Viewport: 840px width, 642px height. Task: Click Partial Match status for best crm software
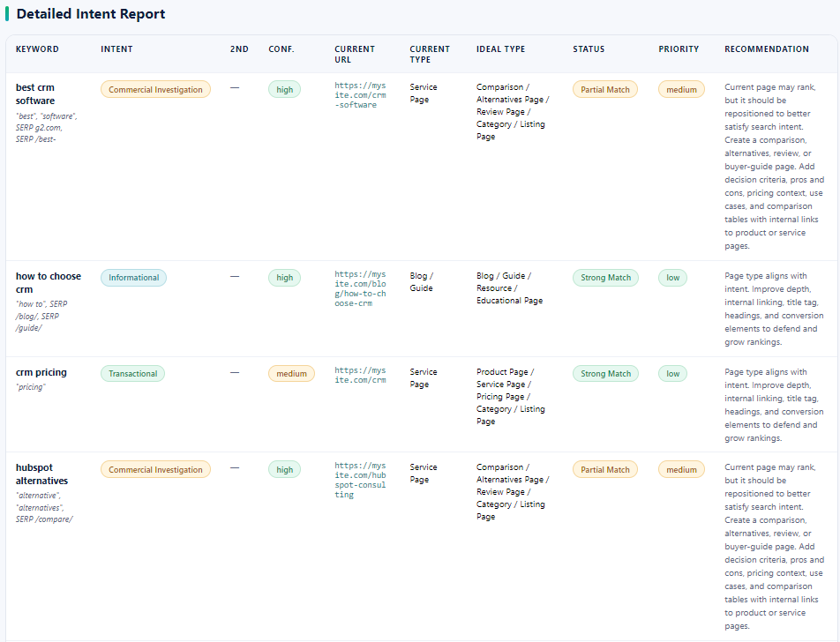[604, 89]
